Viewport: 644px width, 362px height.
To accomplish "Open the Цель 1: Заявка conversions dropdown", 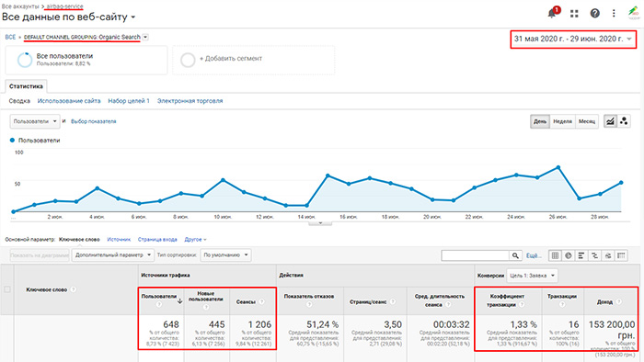I will (x=532, y=276).
